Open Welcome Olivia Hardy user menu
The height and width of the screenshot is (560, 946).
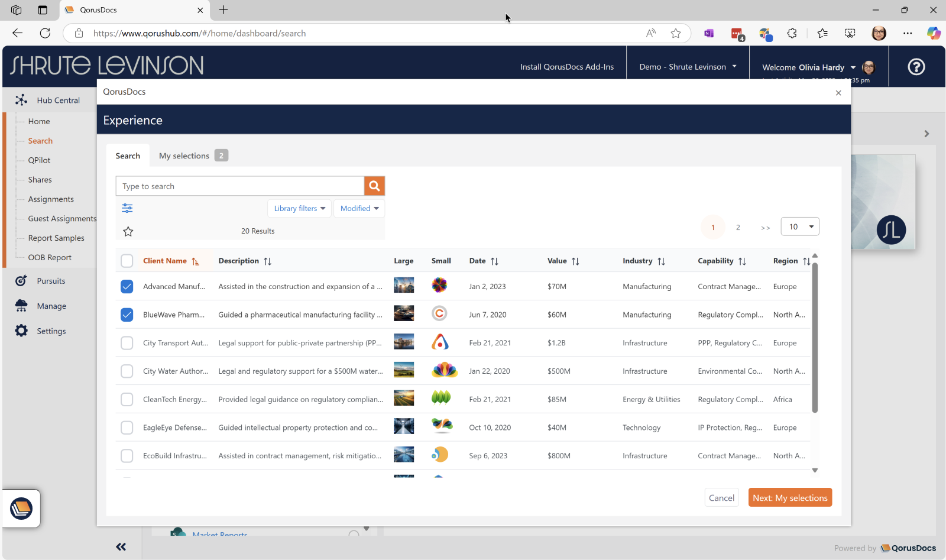[x=808, y=67]
